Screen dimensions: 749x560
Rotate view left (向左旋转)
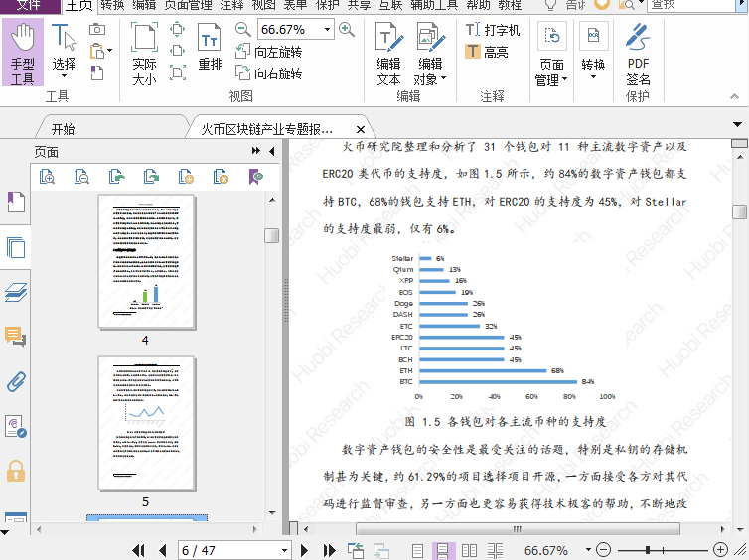(x=268, y=51)
